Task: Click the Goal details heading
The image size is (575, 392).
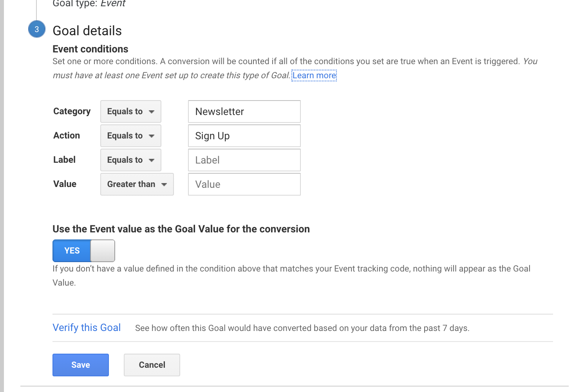Action: click(x=87, y=31)
